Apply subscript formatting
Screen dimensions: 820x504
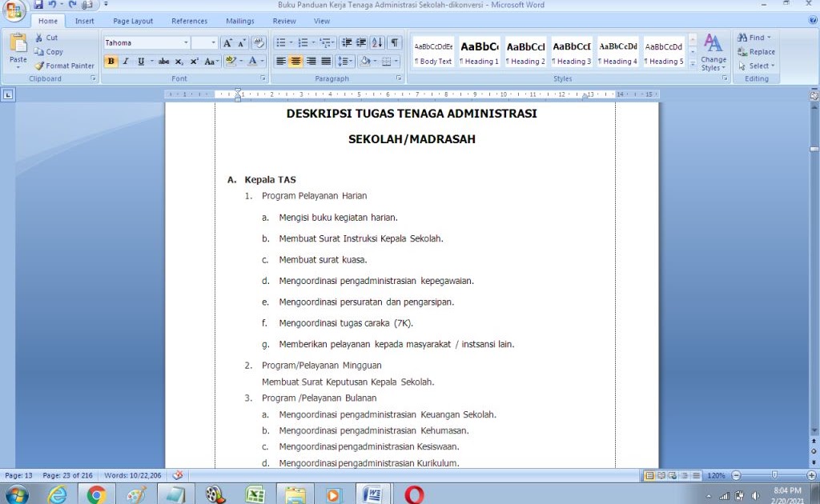(x=179, y=61)
